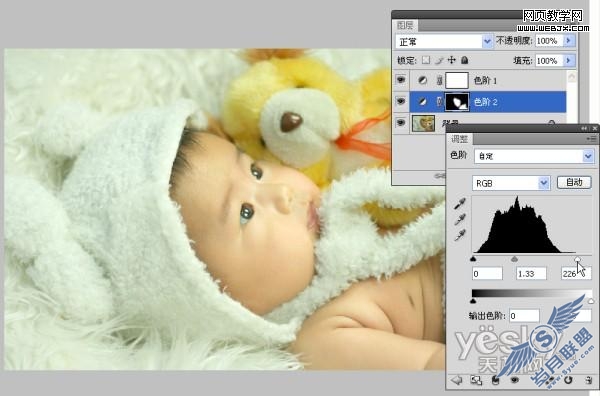Open the levels preset dropdown 自定
Image resolution: width=600 pixels, height=396 pixels.
click(x=588, y=156)
